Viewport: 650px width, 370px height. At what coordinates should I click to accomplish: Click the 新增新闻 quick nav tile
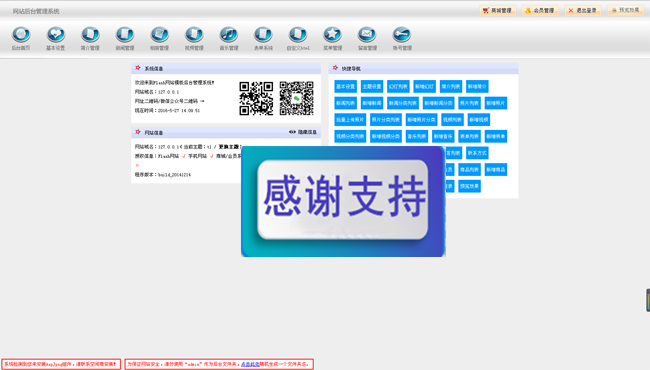click(372, 103)
